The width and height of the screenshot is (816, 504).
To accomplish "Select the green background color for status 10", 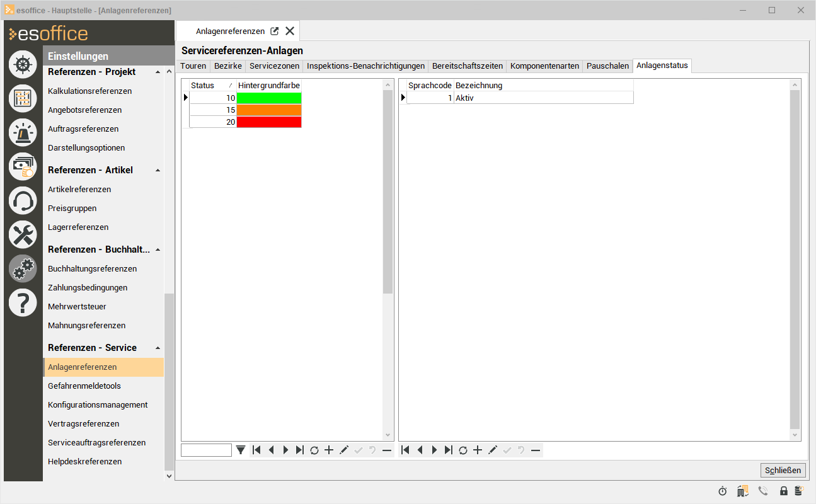I will (x=269, y=98).
